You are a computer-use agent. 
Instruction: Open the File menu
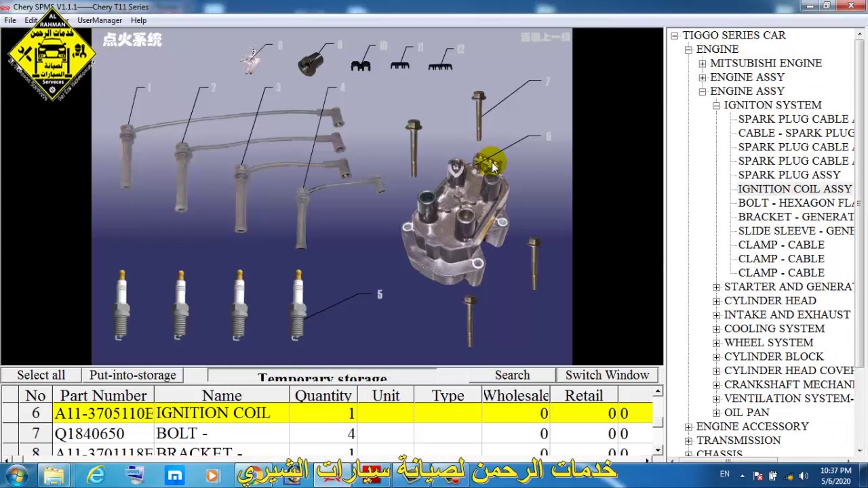(x=10, y=20)
